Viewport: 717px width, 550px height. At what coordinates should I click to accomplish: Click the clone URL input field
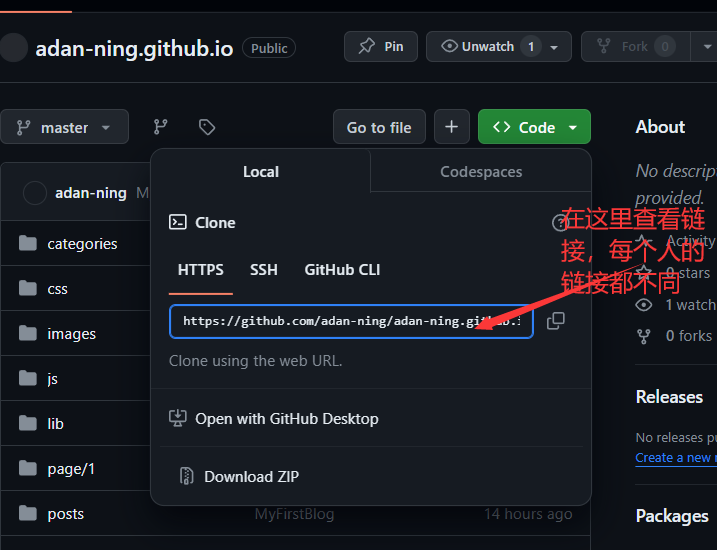click(x=351, y=321)
